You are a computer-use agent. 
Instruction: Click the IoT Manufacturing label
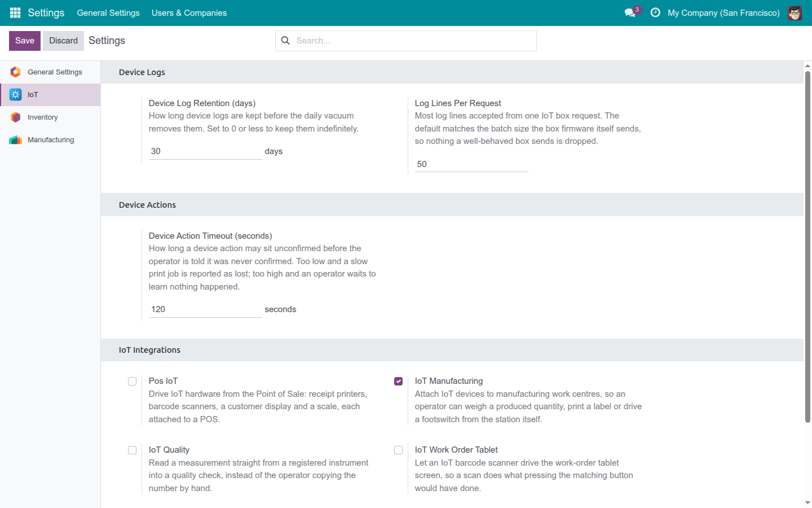pos(449,381)
